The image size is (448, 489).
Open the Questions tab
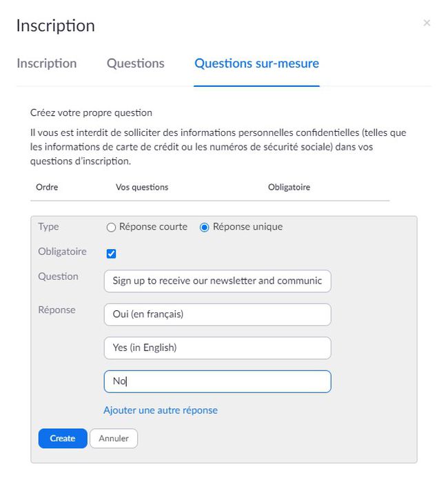(136, 63)
